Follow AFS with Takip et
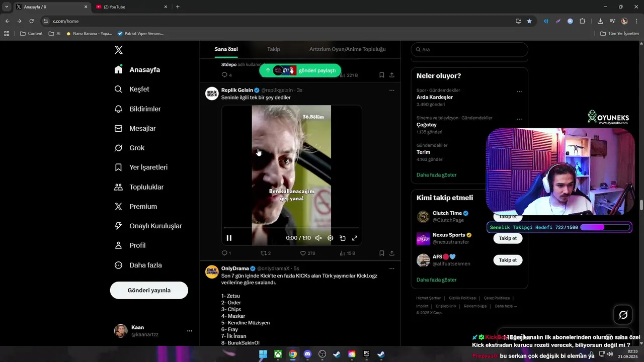The width and height of the screenshot is (644, 362). coord(508,260)
